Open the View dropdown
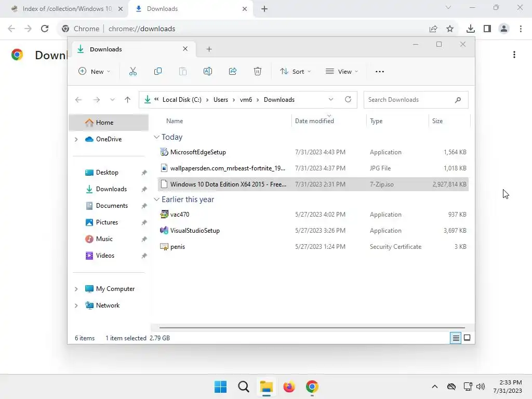The width and height of the screenshot is (532, 399). coord(342,72)
